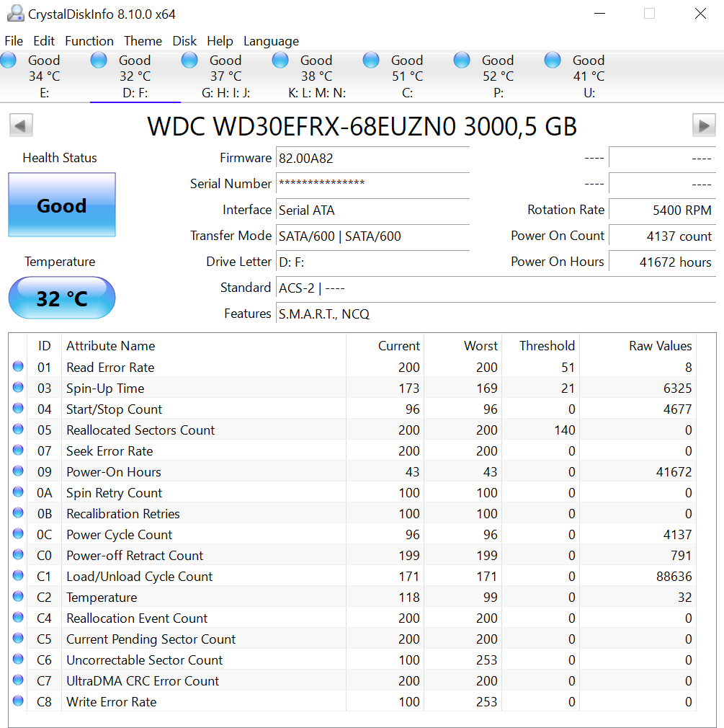The image size is (724, 728).
Task: Click status orb of Power-On Hours row
Action: point(18,471)
